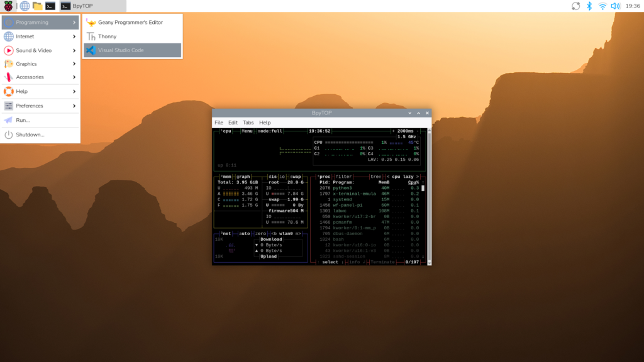Select the systemd process row
Image resolution: width=644 pixels, height=362 pixels.
coord(369,199)
